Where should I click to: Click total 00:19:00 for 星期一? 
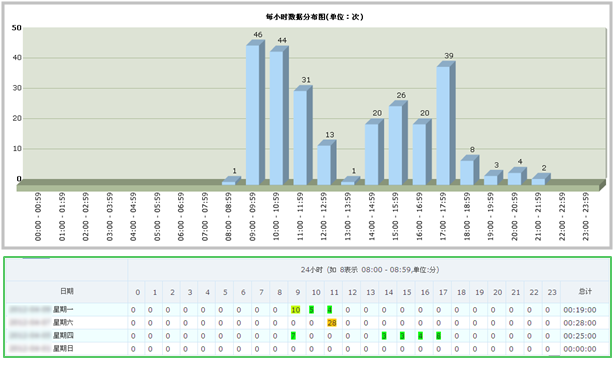click(580, 310)
